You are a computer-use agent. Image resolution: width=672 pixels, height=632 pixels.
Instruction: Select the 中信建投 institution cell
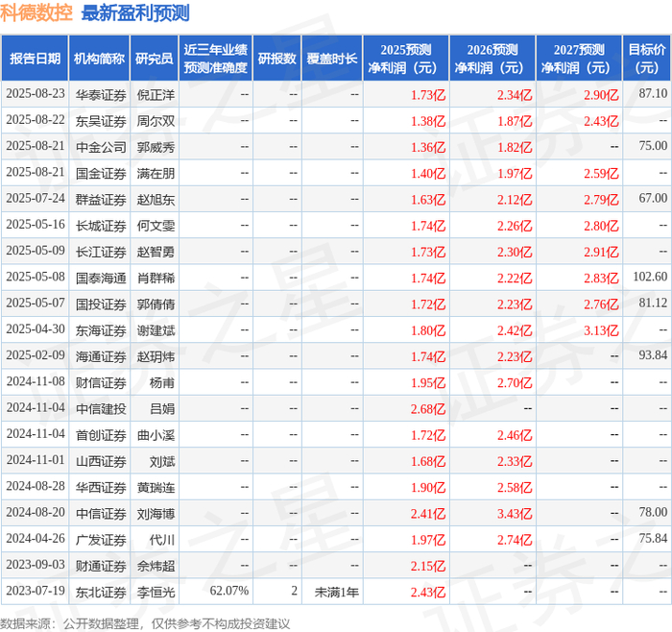pos(101,409)
